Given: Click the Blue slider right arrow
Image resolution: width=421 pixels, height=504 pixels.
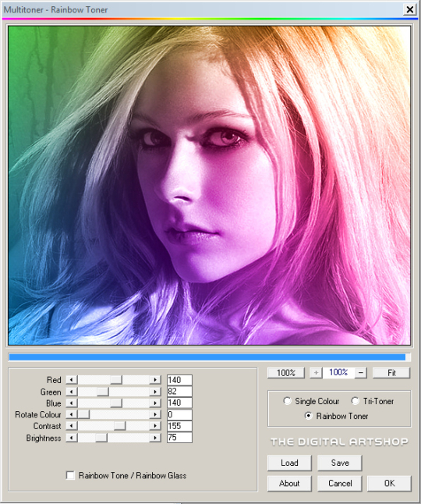Looking at the screenshot, I should tap(155, 403).
